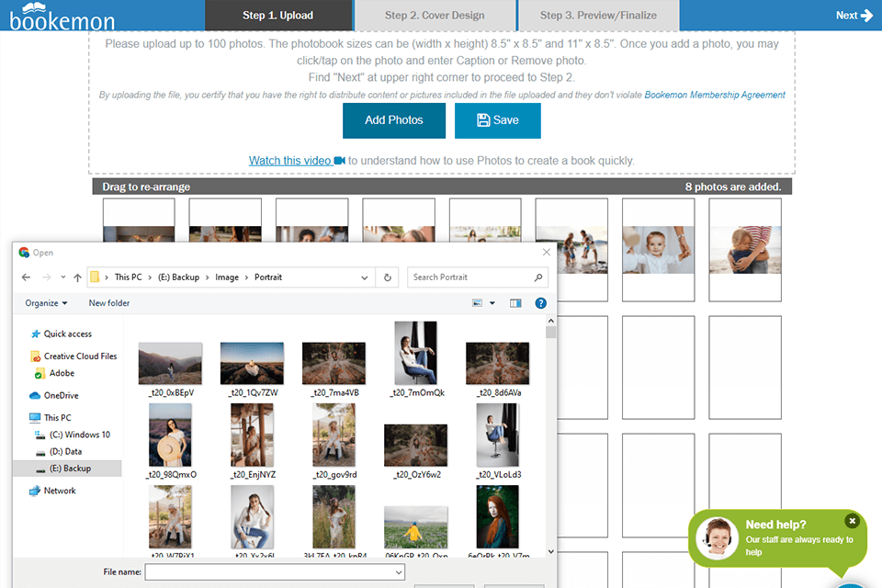Viewport: 882px width, 588px height.
Task: Select file _t20_EnjNYZ thumbnail
Action: click(252, 435)
